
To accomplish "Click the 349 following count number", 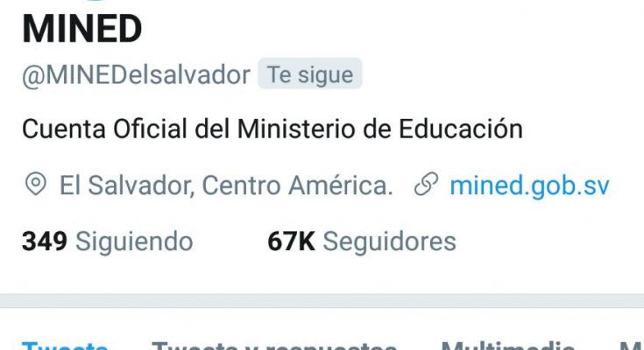I will pyautogui.click(x=45, y=241).
